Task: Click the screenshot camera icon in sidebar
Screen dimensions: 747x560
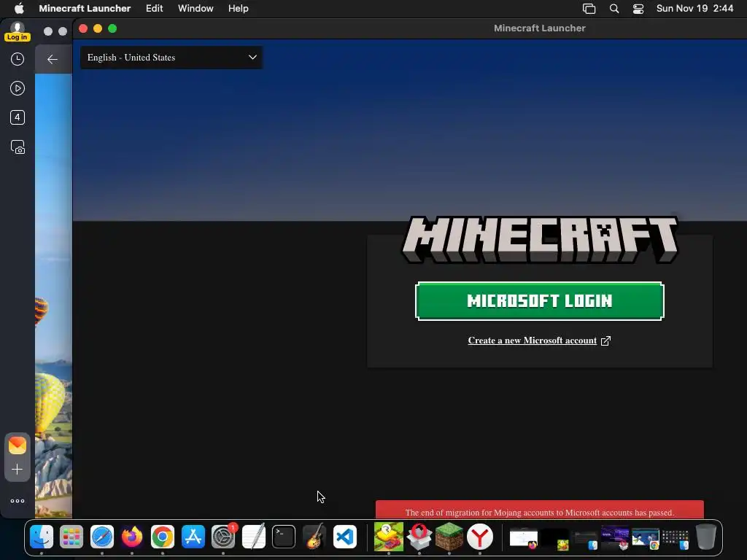Action: (18, 147)
